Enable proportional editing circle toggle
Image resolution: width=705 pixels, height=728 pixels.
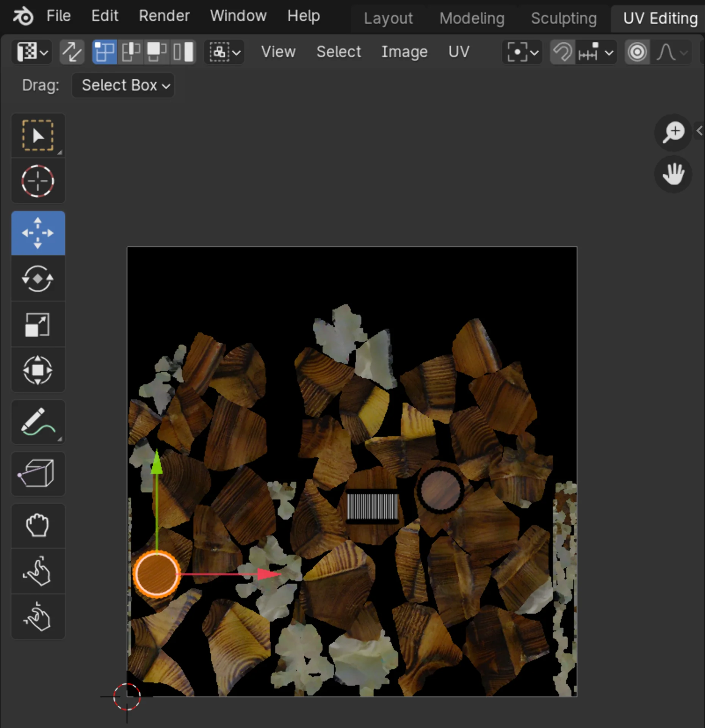coord(637,52)
